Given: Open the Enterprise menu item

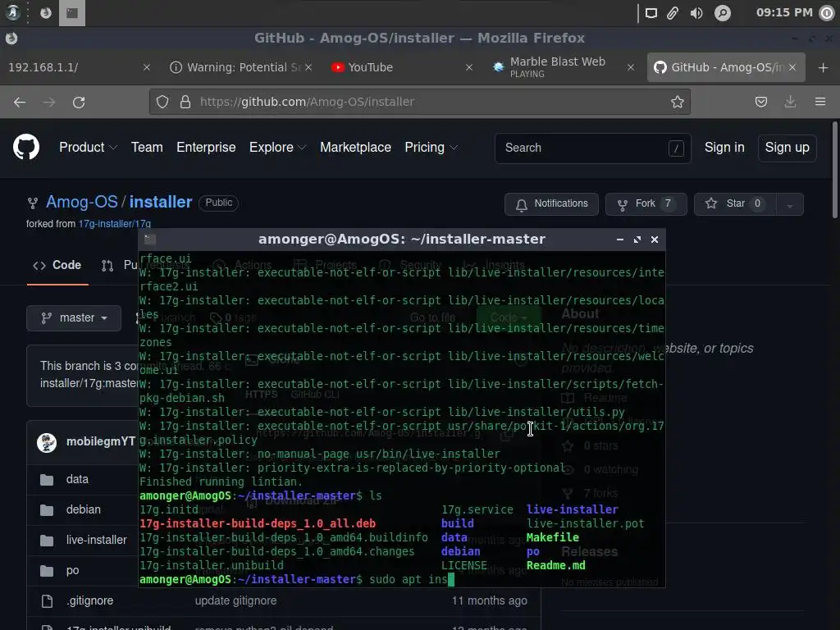Looking at the screenshot, I should (206, 148).
